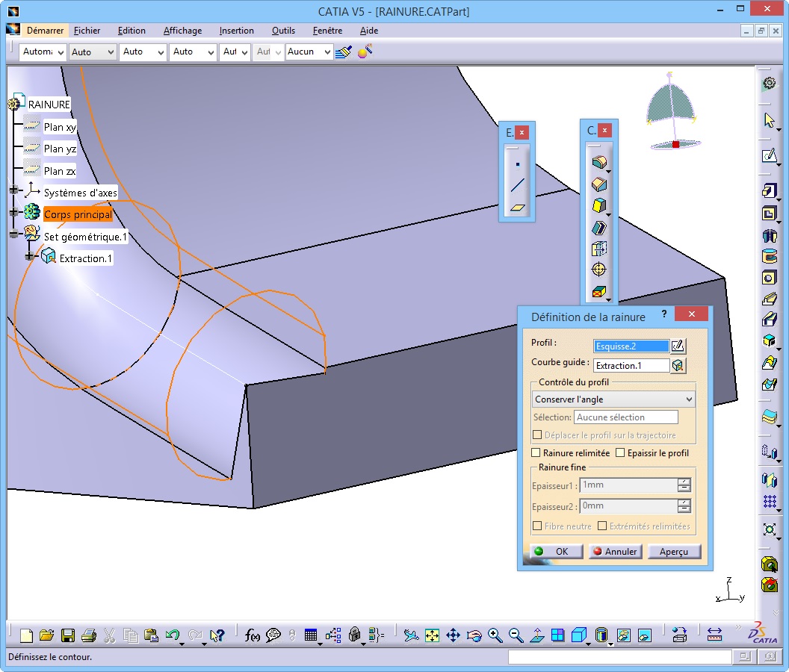Click the Undo arrow icon
The height and width of the screenshot is (672, 789).
173,635
